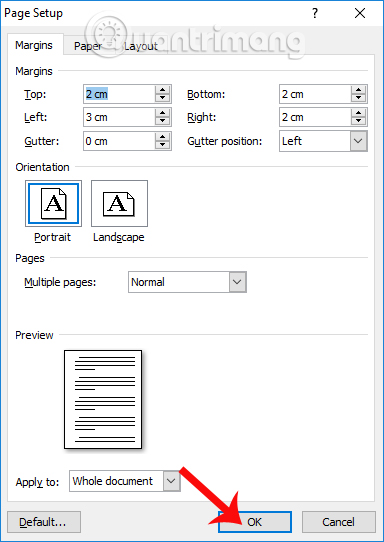
Task: Select the Portrait orientation icon
Action: point(53,203)
